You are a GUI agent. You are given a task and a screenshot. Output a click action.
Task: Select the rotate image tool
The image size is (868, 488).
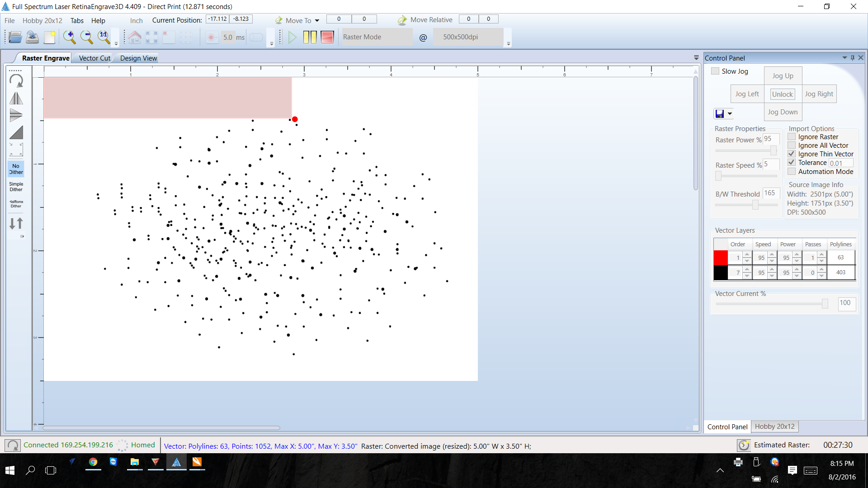(x=16, y=81)
